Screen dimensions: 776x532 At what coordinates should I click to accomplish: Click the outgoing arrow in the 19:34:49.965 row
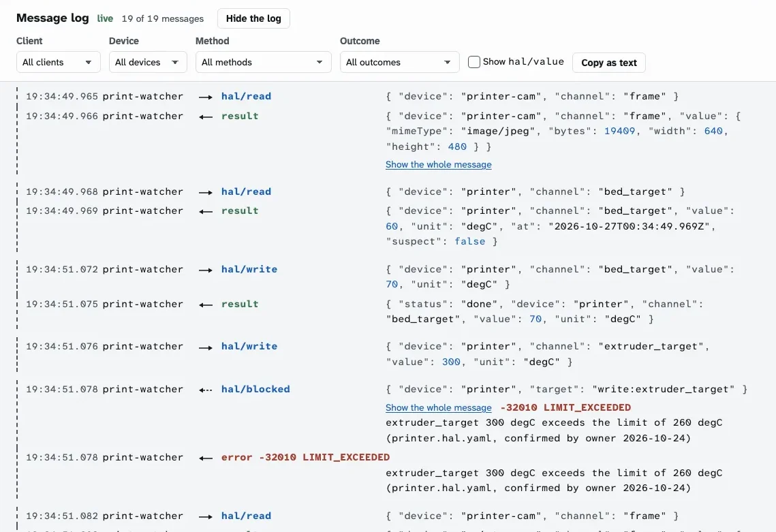[206, 97]
